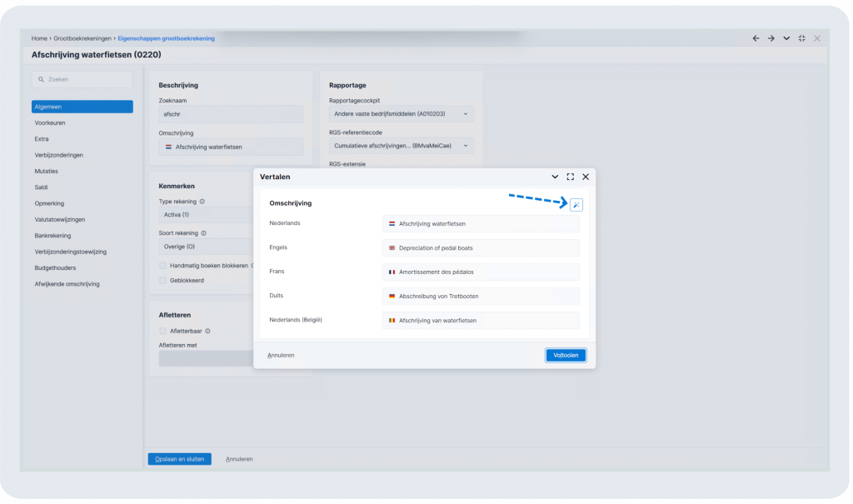Click the back arrow in top toolbar
Image resolution: width=853 pixels, height=504 pixels.
pos(756,38)
